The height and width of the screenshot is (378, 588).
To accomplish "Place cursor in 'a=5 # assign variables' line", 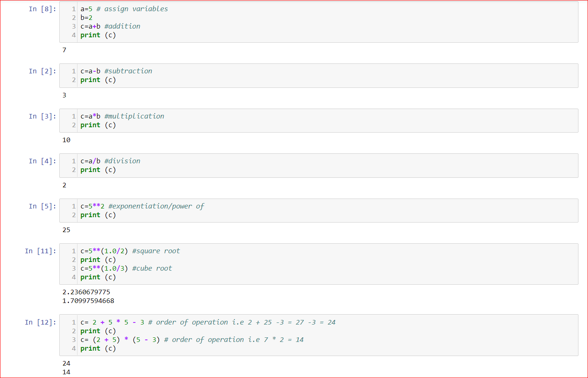I will pyautogui.click(x=124, y=9).
